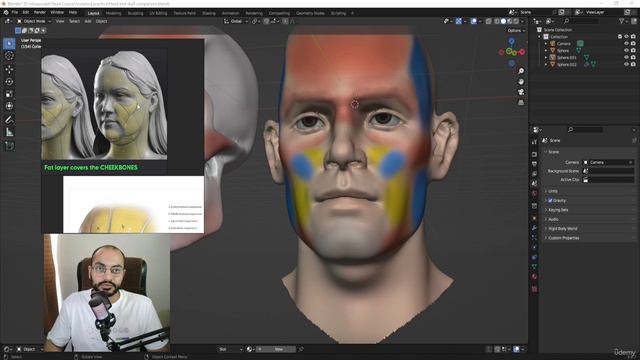Select the Move tool in toolbar
Image resolution: width=640 pixels, height=360 pixels.
[x=9, y=69]
